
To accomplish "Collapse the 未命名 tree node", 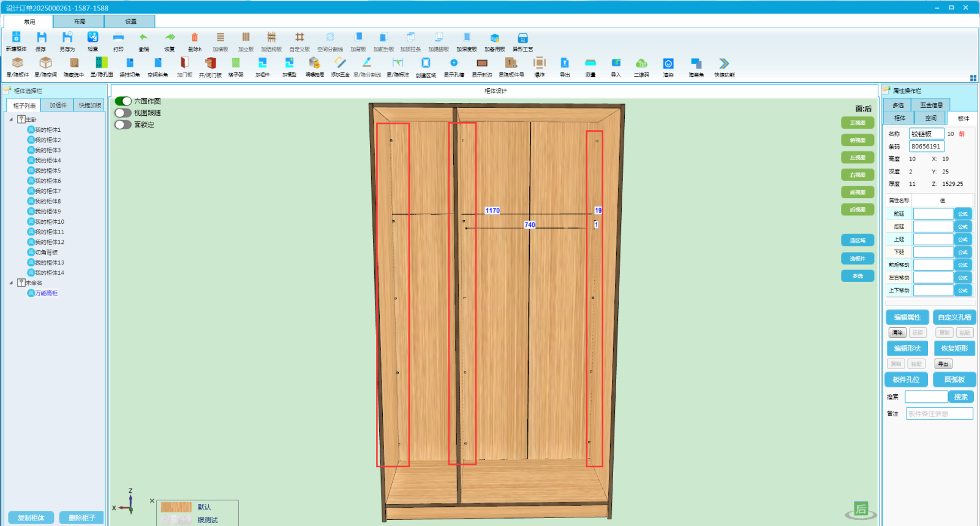I will [x=11, y=283].
